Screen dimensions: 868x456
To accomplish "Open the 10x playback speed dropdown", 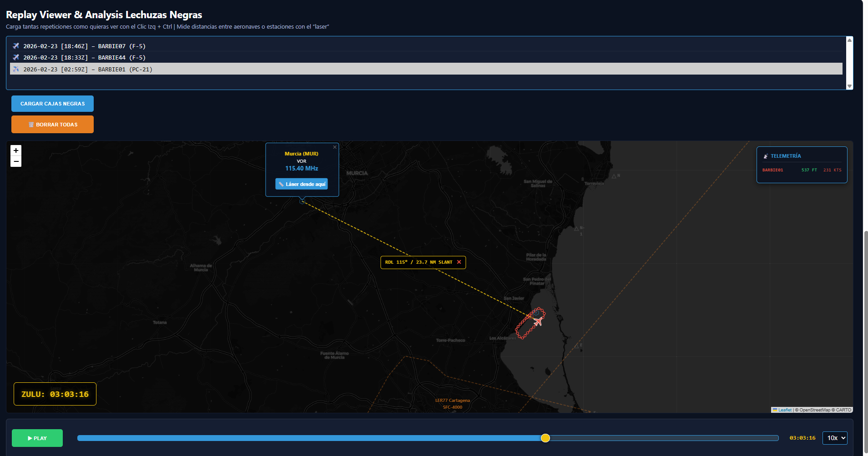I will (835, 438).
